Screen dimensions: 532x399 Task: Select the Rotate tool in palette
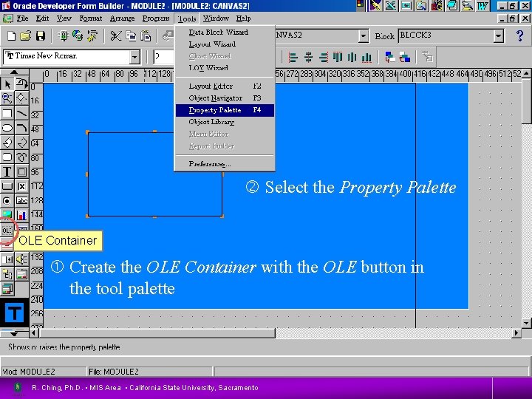click(x=21, y=83)
